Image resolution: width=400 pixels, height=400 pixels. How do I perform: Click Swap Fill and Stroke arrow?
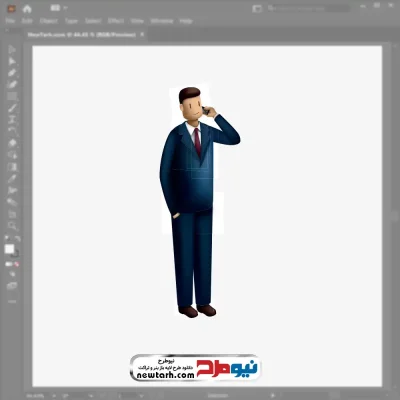tap(17, 239)
